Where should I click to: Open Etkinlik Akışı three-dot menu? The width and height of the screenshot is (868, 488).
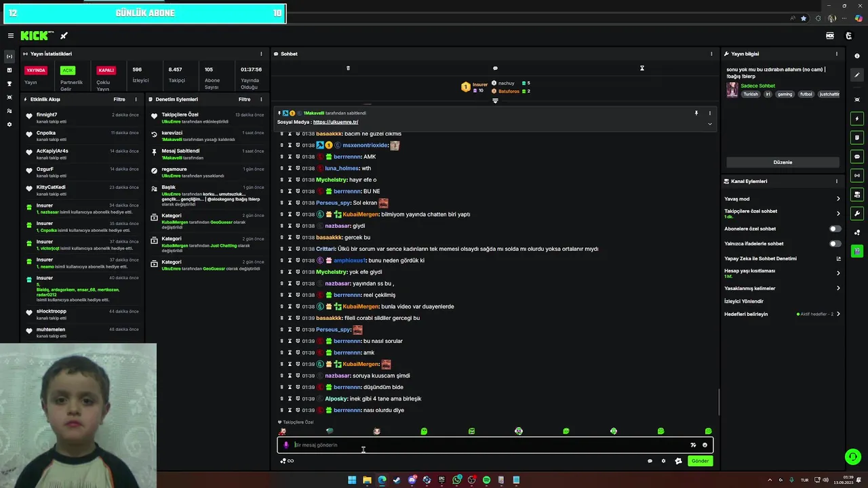pyautogui.click(x=136, y=99)
